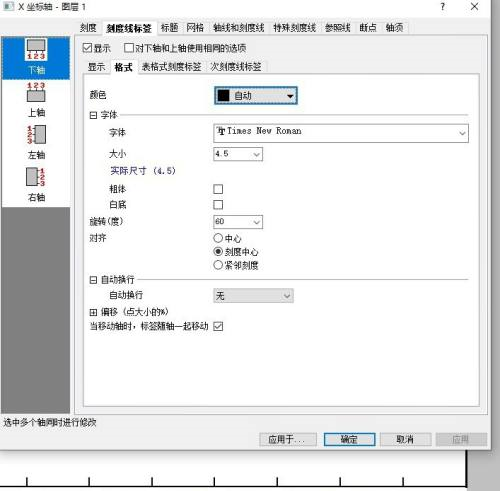The width and height of the screenshot is (500, 491).
Task: Switch to the 刻度线标签 tab
Action: coord(129,28)
